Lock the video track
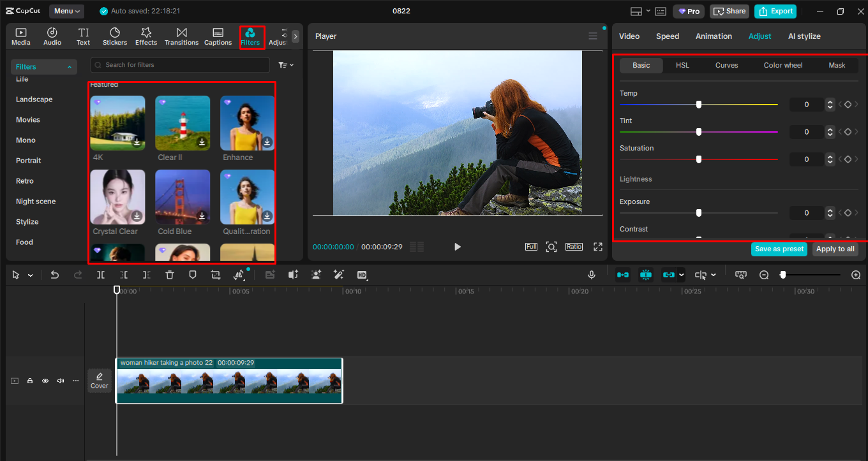This screenshot has height=461, width=868. (29, 380)
